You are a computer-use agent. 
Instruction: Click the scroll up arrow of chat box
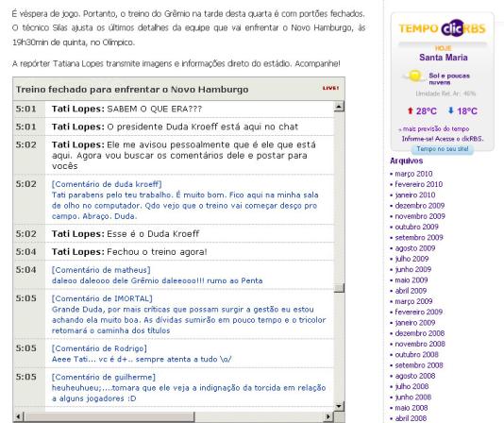click(339, 107)
